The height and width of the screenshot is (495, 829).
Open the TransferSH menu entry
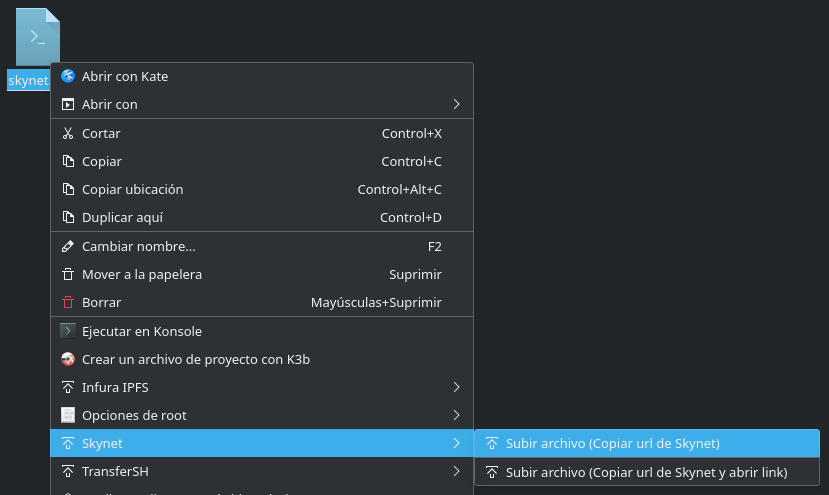(x=262, y=471)
